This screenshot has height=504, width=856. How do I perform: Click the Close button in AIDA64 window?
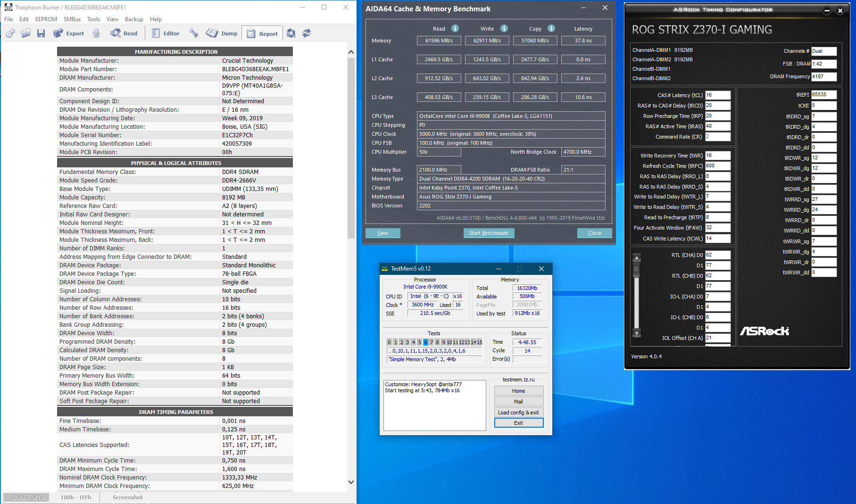click(595, 233)
